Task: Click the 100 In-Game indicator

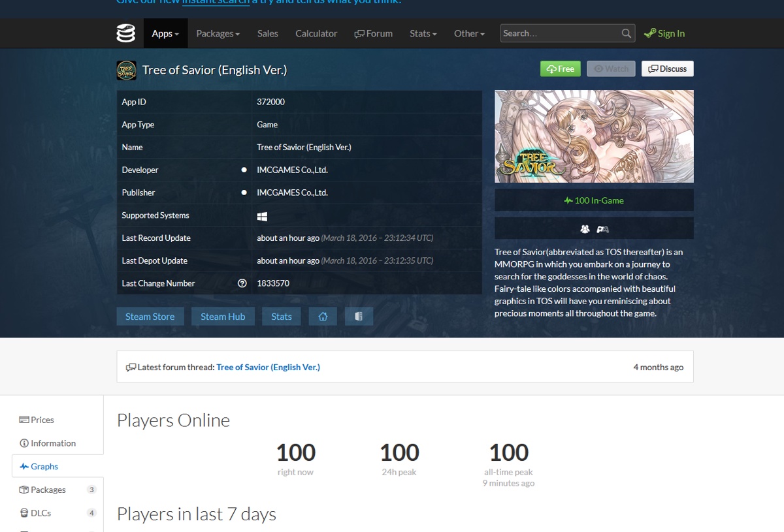Action: pos(594,200)
